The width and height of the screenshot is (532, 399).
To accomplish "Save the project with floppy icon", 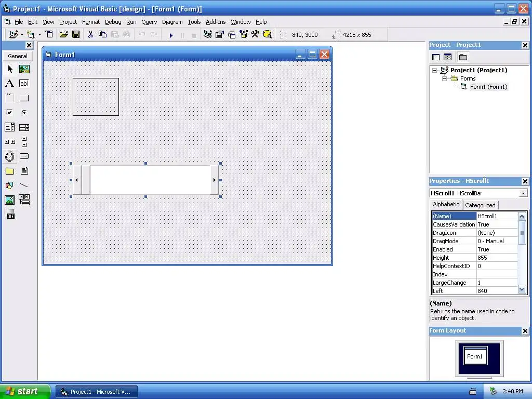I will point(76,34).
